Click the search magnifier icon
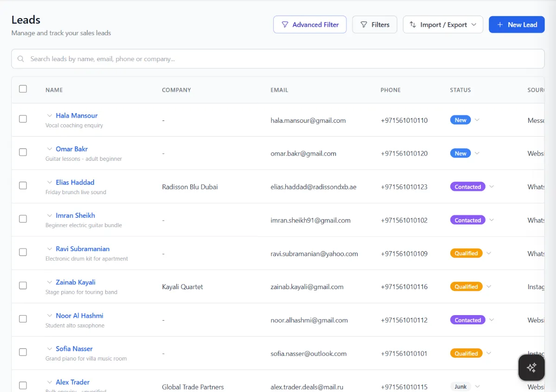Image resolution: width=556 pixels, height=392 pixels. click(21, 59)
